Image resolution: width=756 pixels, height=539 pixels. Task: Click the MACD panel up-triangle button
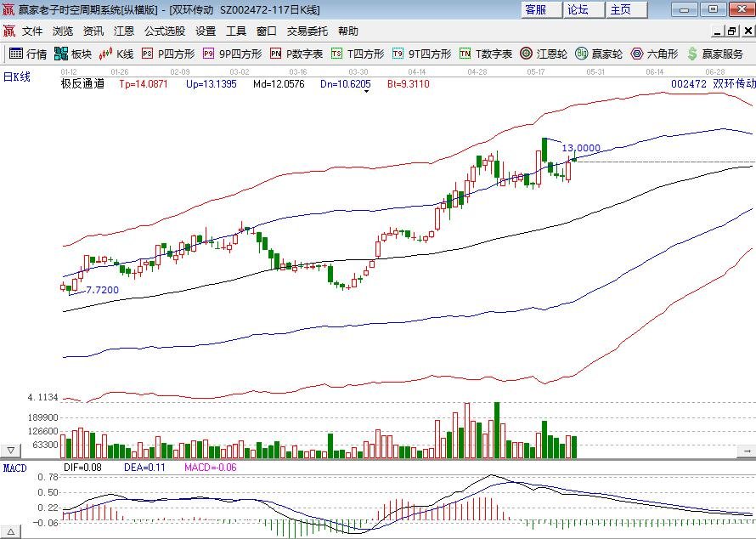[x=10, y=531]
